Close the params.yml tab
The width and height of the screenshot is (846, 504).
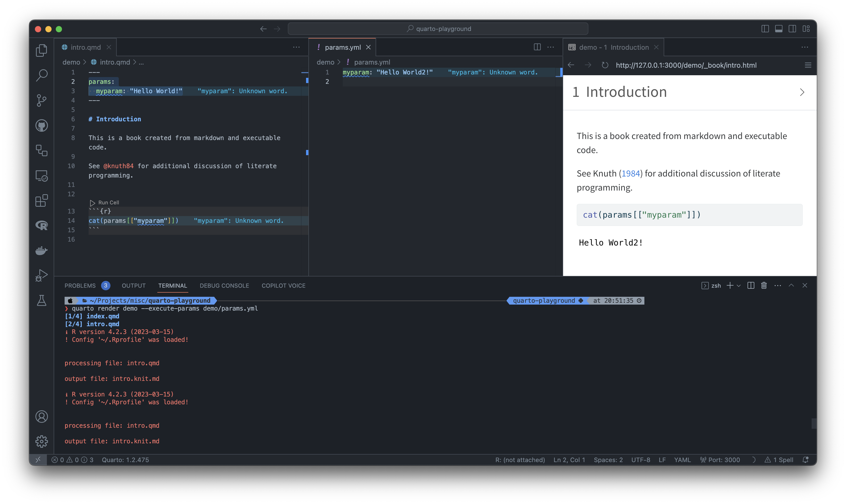coord(368,47)
